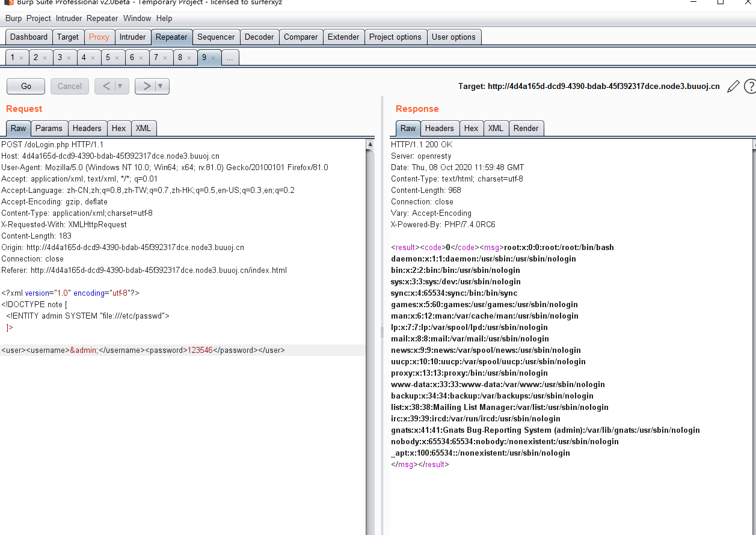Switch to the Dashboard tab
The height and width of the screenshot is (535, 756).
coord(29,37)
